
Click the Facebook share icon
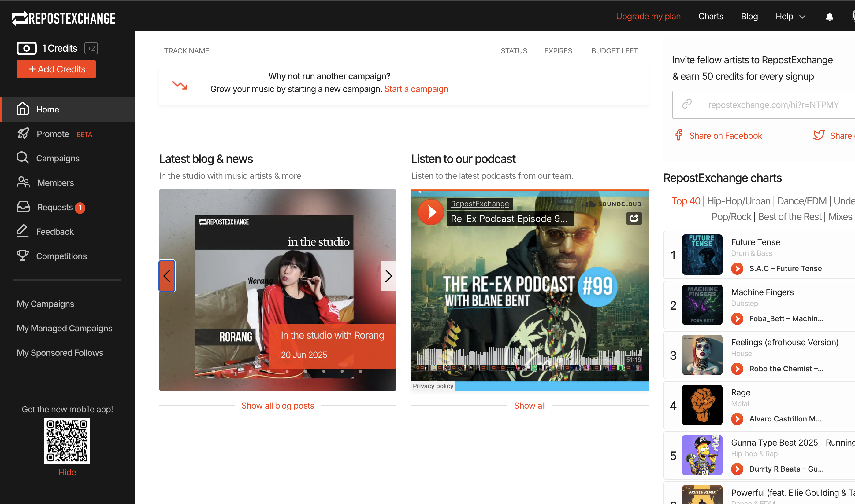678,135
